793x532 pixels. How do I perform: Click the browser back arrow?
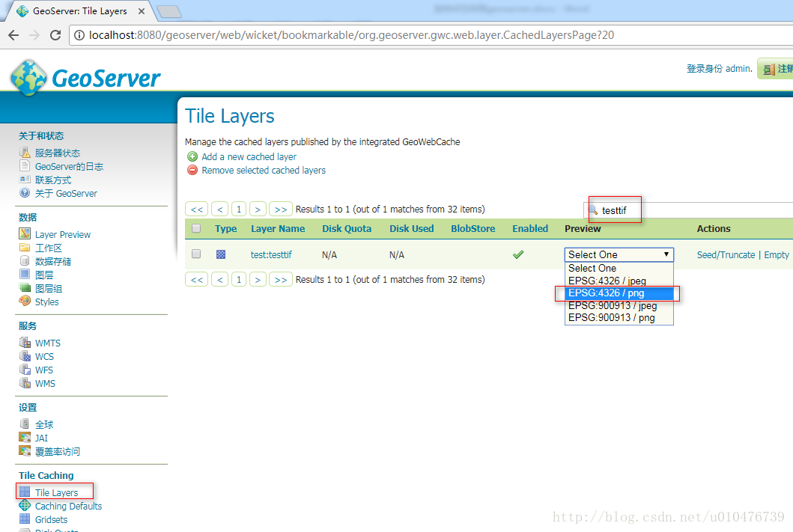pos(13,35)
